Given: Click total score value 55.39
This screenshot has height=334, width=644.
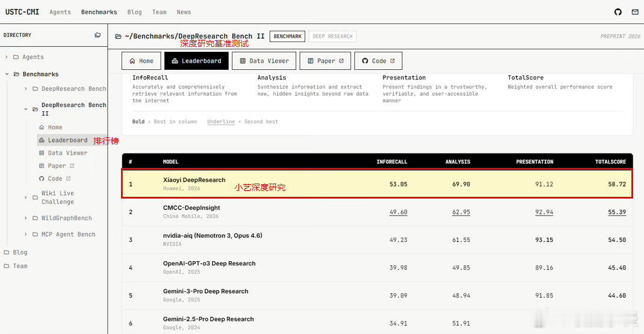Looking at the screenshot, I should pos(617,212).
